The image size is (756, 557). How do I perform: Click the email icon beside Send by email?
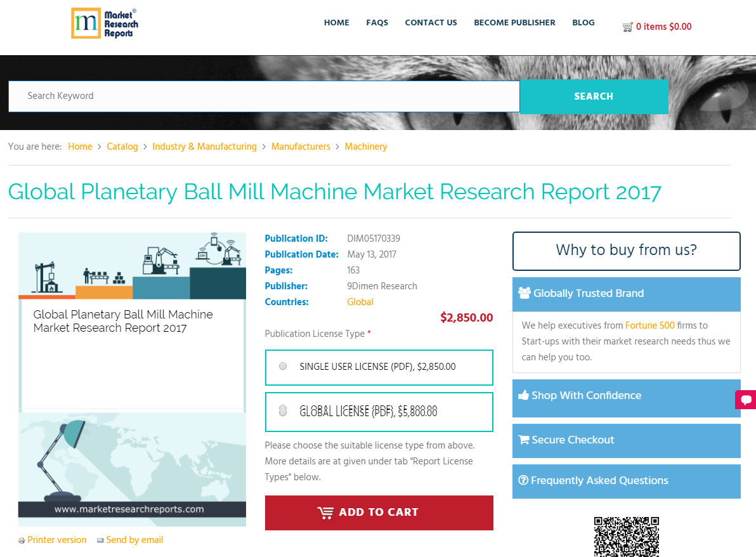100,540
